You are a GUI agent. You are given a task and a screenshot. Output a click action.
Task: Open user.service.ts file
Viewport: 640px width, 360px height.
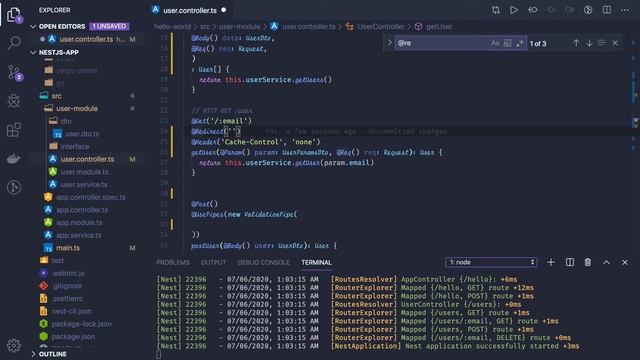pyautogui.click(x=84, y=184)
